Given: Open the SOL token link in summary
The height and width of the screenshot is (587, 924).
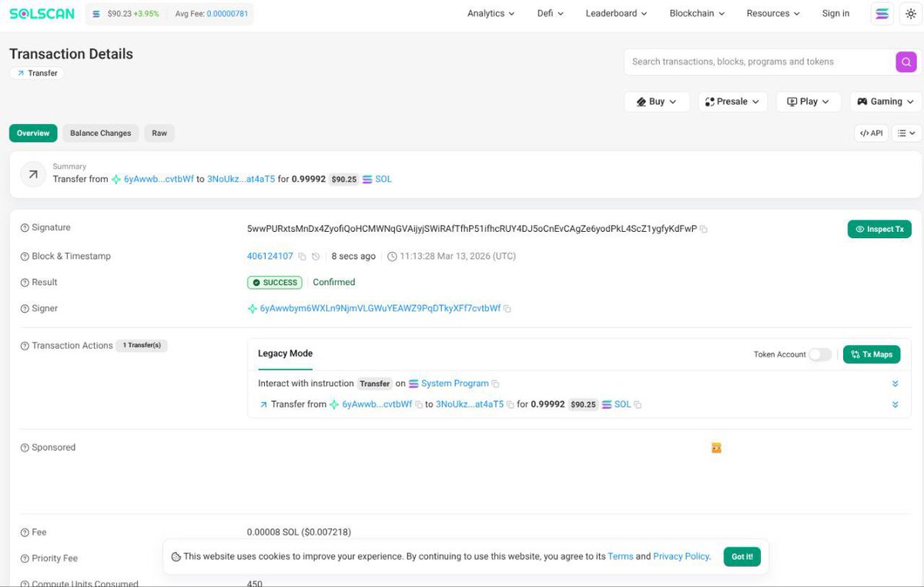Looking at the screenshot, I should point(383,179).
